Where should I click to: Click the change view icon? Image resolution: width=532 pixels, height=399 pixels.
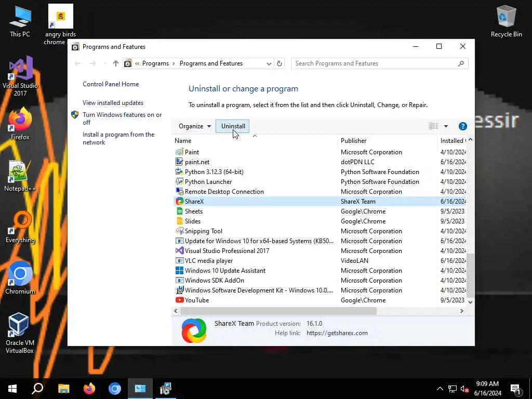(434, 126)
